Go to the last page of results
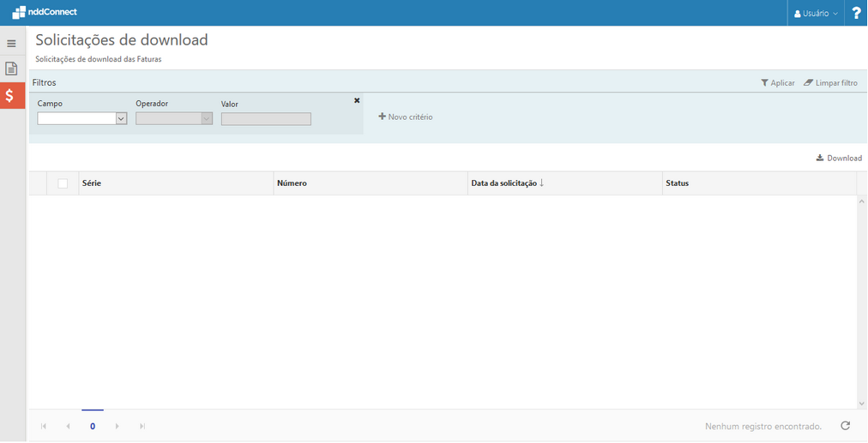Image resolution: width=868 pixels, height=443 pixels. 142,427
